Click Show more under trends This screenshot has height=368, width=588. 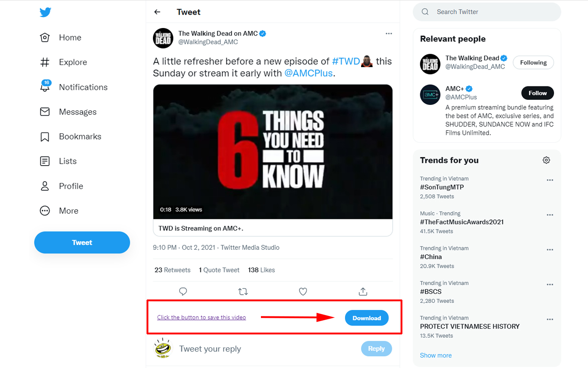435,355
